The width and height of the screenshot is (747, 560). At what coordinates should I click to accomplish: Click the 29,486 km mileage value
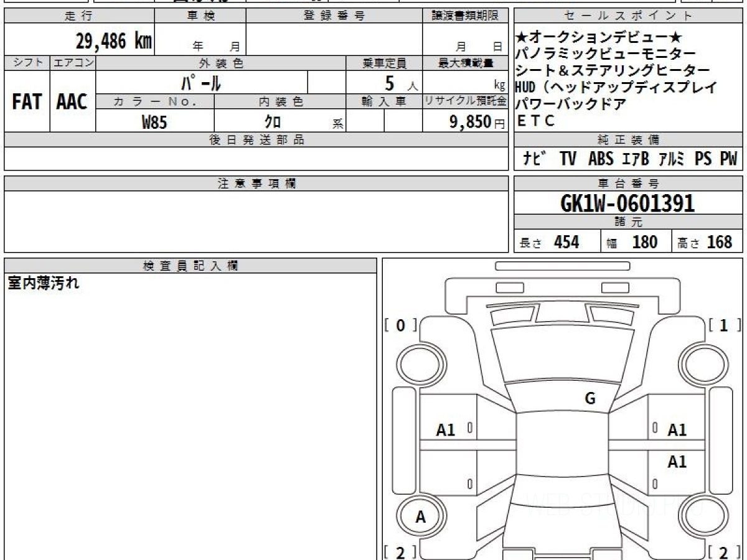(x=114, y=41)
